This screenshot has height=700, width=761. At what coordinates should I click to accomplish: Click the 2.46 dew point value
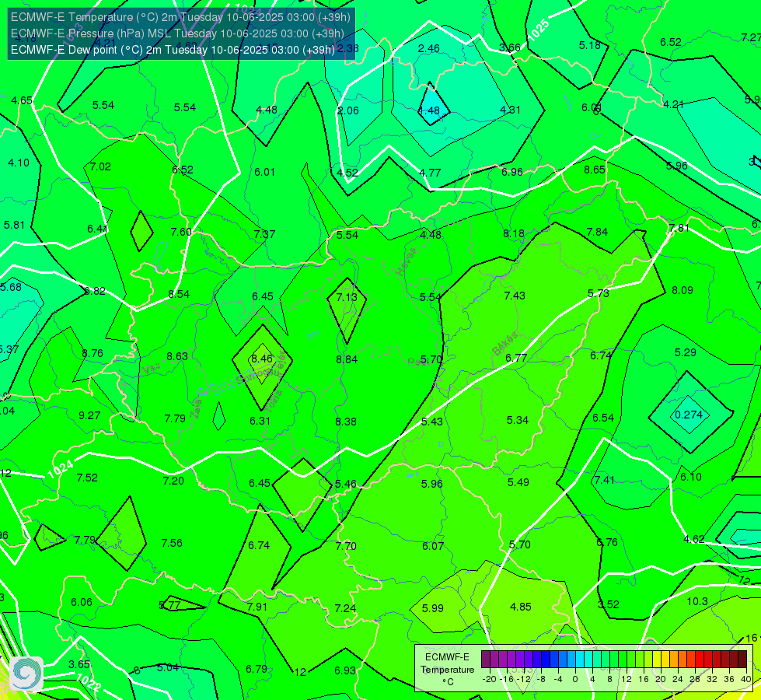[429, 48]
